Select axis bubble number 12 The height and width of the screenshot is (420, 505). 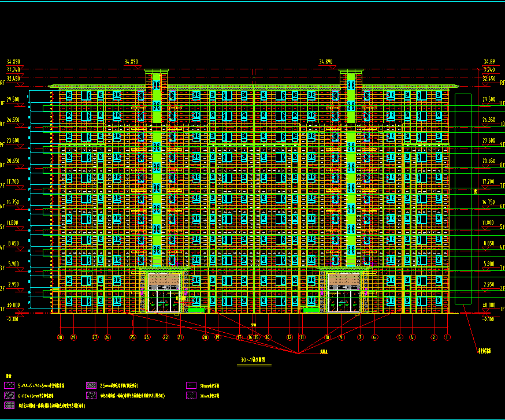click(x=289, y=337)
